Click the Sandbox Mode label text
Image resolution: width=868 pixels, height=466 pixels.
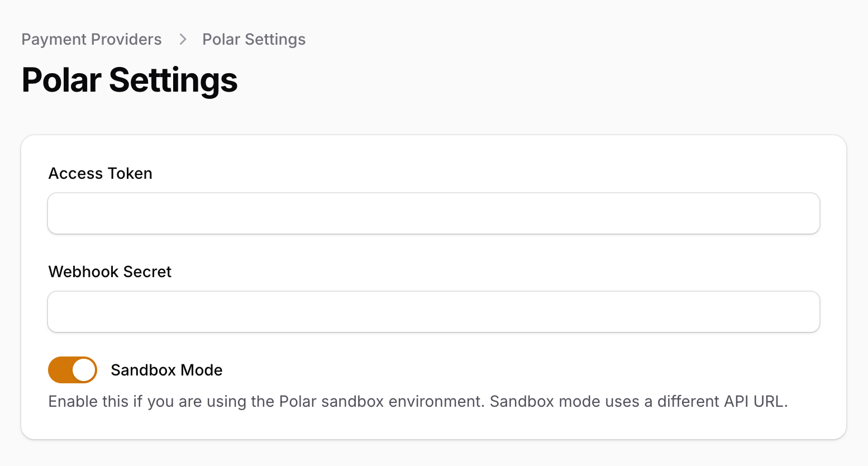pyautogui.click(x=166, y=370)
